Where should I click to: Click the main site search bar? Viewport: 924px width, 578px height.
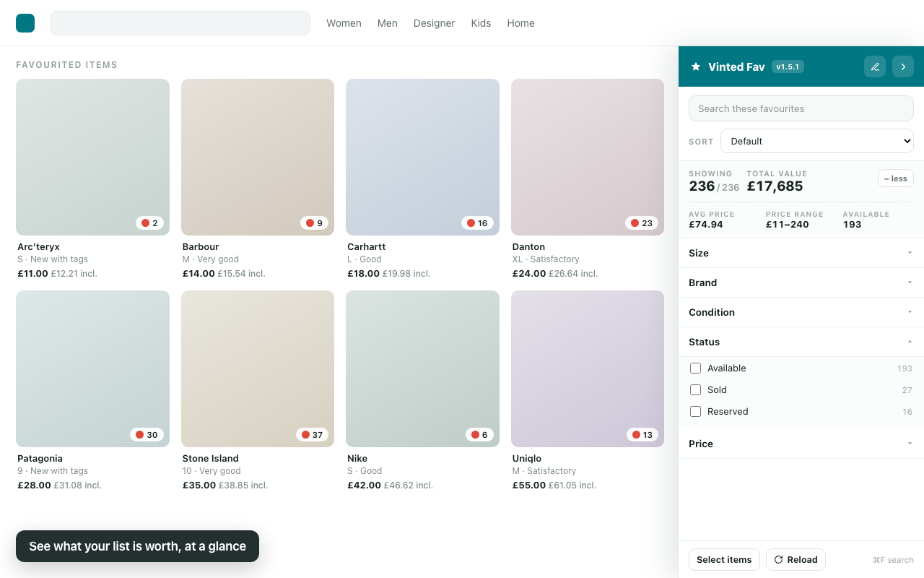click(x=180, y=23)
